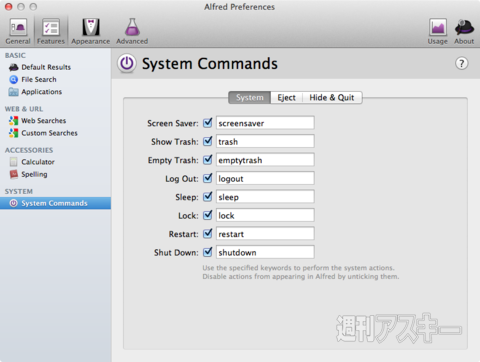Uncheck the Restart checkbox

click(x=208, y=233)
